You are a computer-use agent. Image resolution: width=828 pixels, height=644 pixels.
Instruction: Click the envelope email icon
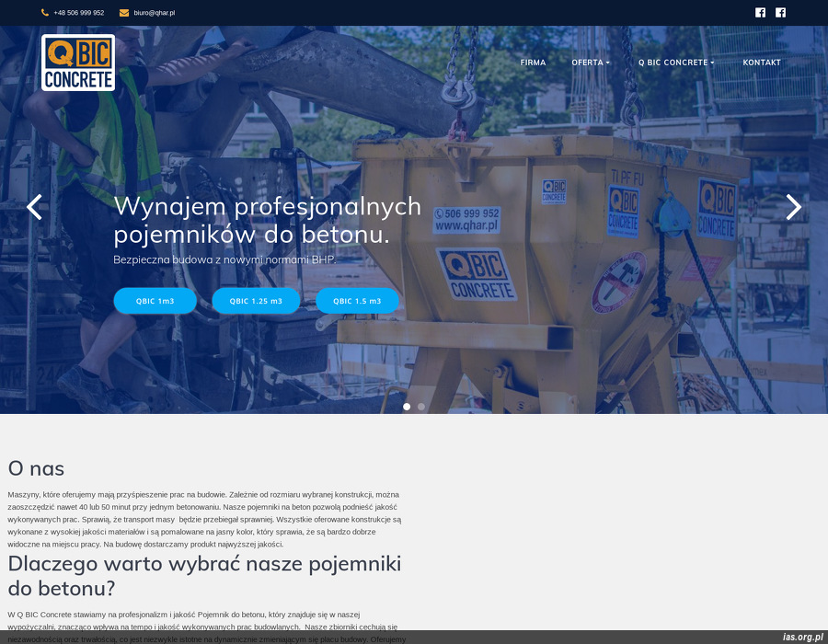tap(124, 13)
